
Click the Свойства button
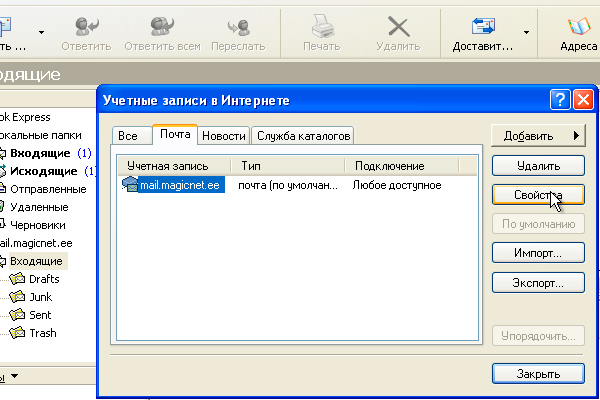pos(537,195)
